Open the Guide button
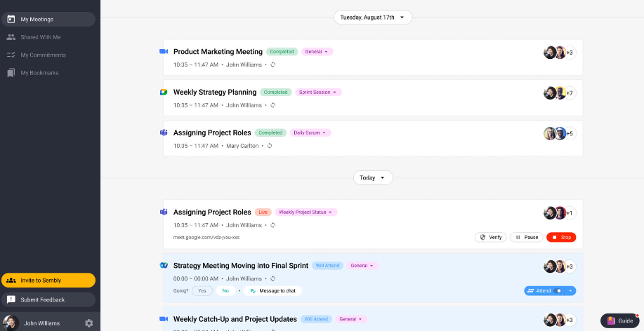This screenshot has height=331, width=644. [x=619, y=320]
